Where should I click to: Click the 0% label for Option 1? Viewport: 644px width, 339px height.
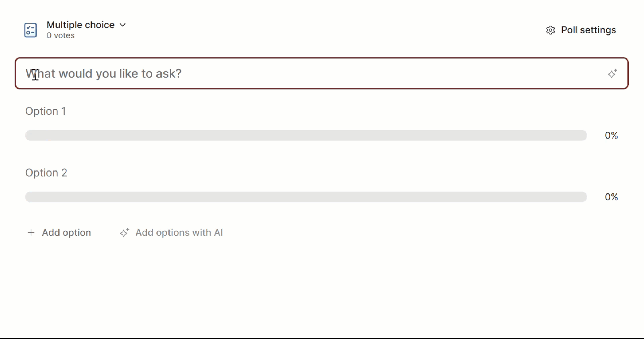611,135
